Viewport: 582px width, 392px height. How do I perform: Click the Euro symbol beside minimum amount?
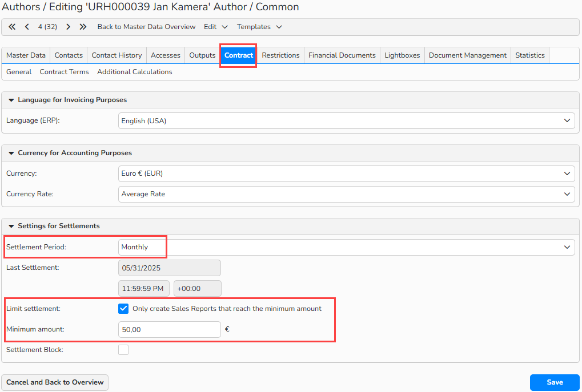227,329
